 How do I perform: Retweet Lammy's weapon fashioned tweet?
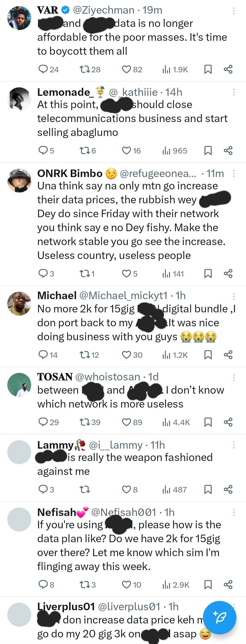pos(84,490)
